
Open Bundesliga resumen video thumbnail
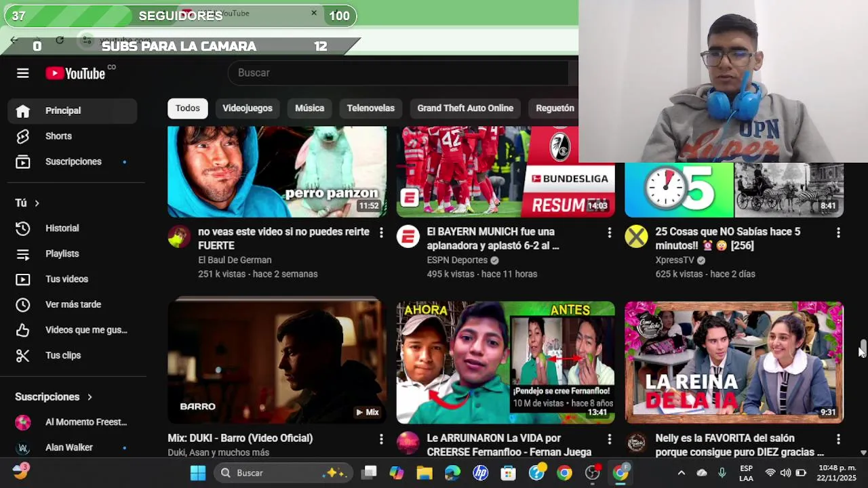tap(505, 171)
